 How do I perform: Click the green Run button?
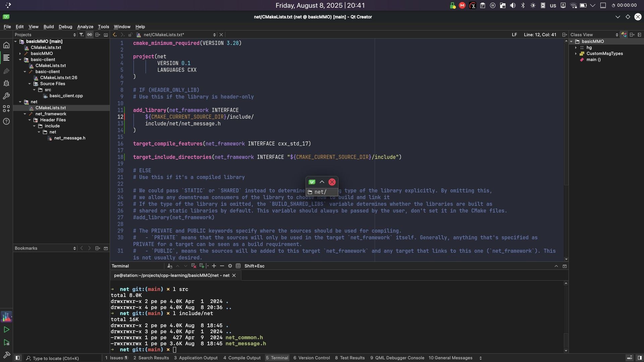coord(6,330)
